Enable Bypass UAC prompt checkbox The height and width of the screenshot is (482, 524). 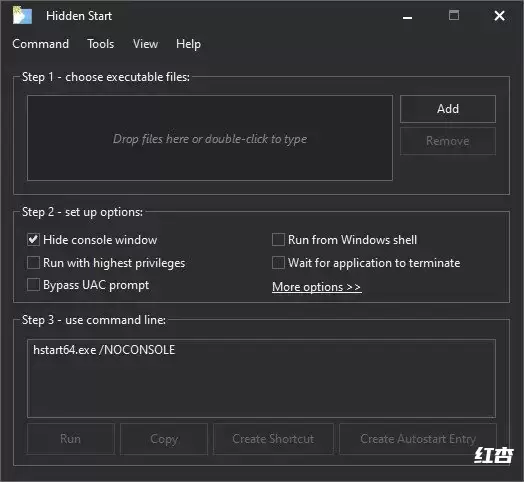pos(33,285)
